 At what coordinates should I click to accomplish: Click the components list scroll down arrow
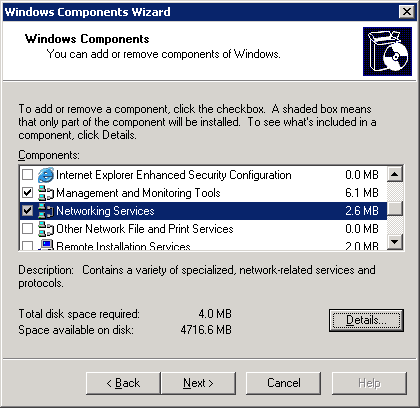(x=395, y=241)
